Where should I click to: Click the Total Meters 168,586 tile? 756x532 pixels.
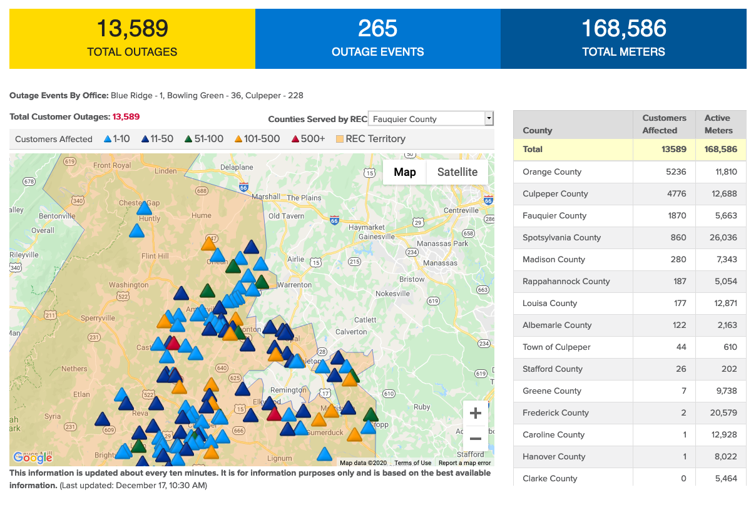tap(623, 39)
